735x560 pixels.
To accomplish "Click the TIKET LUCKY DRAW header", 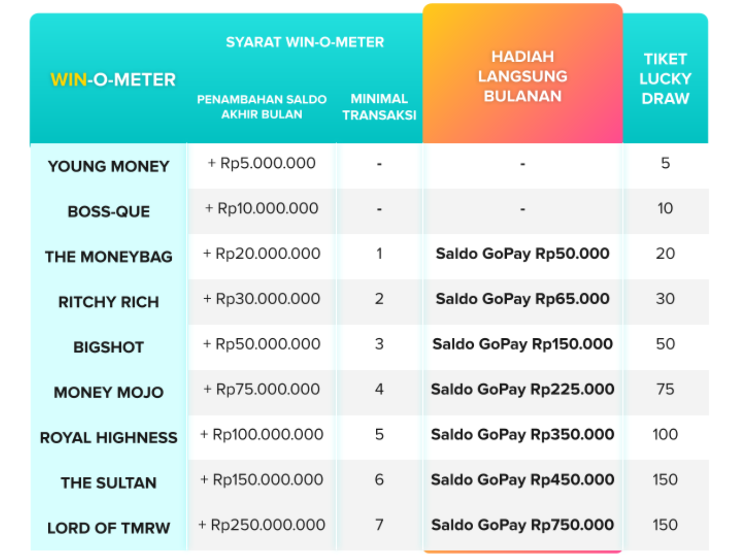I will point(665,79).
